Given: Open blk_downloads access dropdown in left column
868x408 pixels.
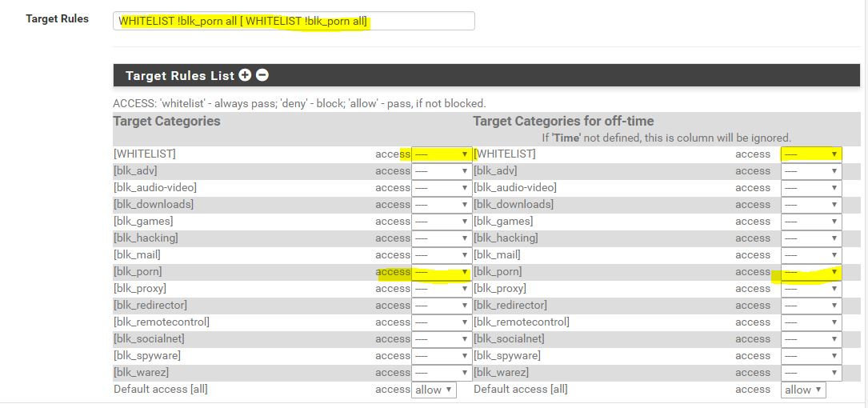Looking at the screenshot, I should (x=442, y=205).
